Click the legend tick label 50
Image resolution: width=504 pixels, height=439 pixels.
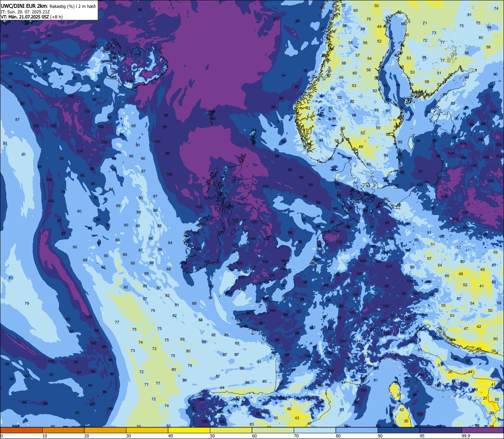(x=213, y=436)
